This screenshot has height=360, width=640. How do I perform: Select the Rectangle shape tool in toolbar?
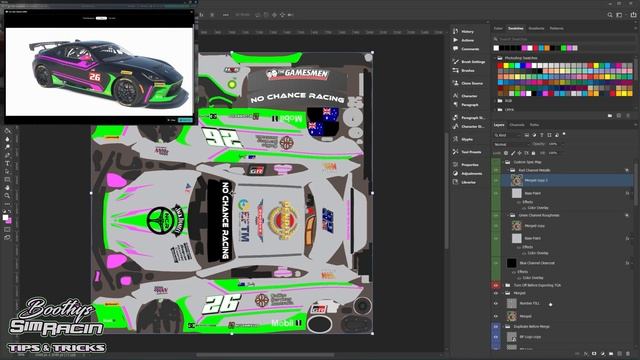pyautogui.click(x=7, y=180)
